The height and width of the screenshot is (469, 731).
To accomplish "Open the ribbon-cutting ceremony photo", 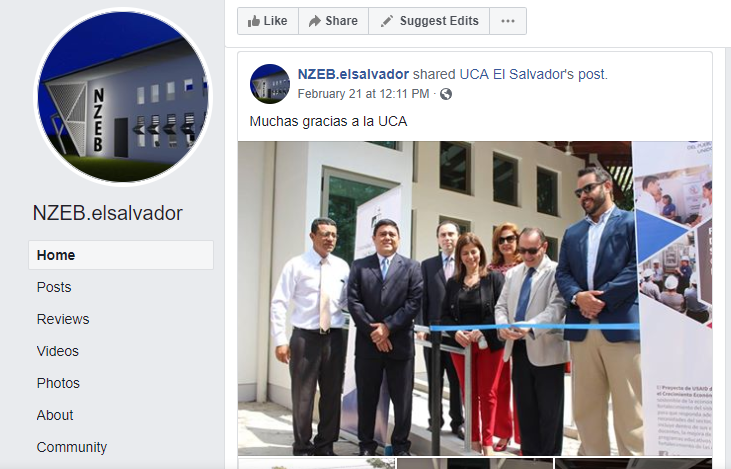I will 475,298.
